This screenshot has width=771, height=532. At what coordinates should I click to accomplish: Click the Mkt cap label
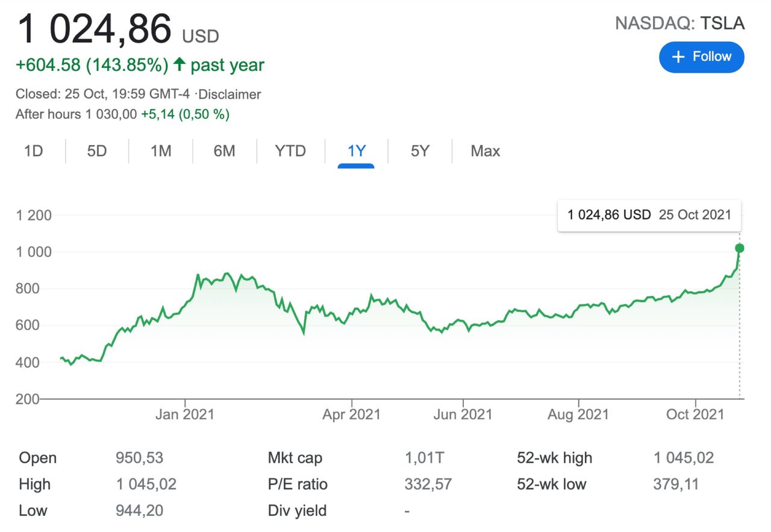(x=295, y=458)
